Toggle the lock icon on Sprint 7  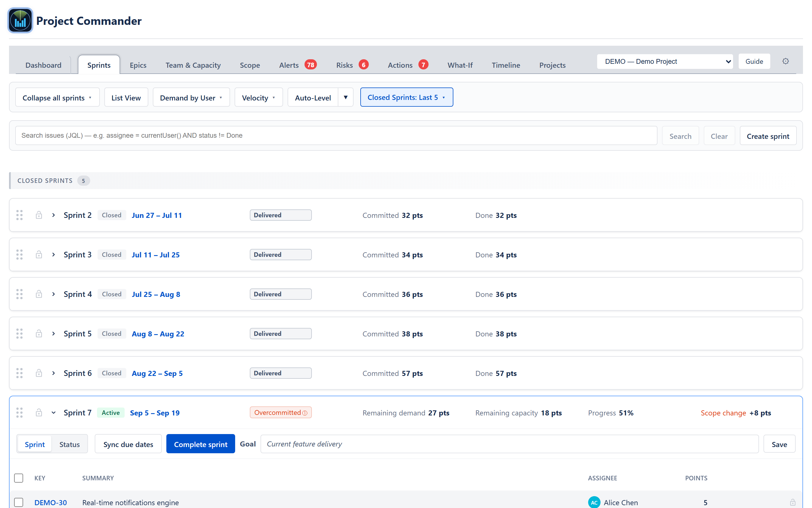[39, 413]
